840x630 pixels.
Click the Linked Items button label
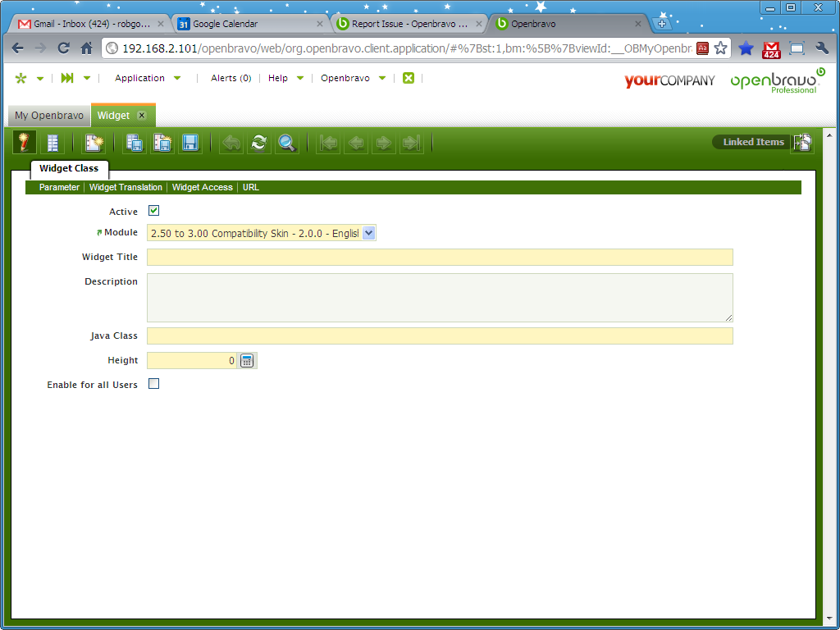pos(753,142)
